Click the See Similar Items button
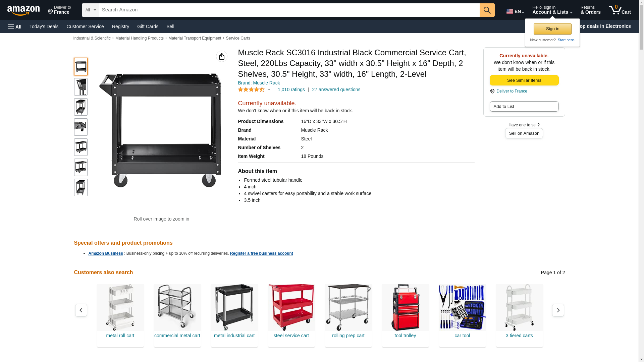 [x=524, y=80]
